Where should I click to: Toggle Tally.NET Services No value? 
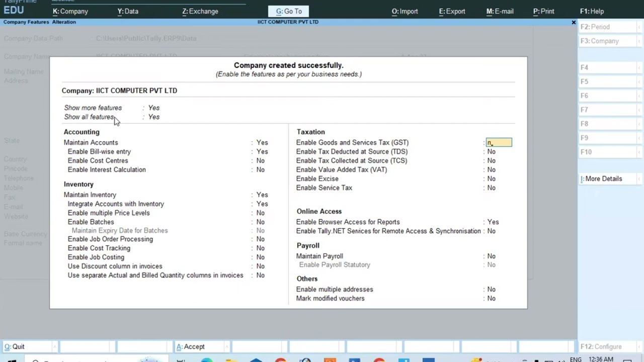click(x=491, y=231)
